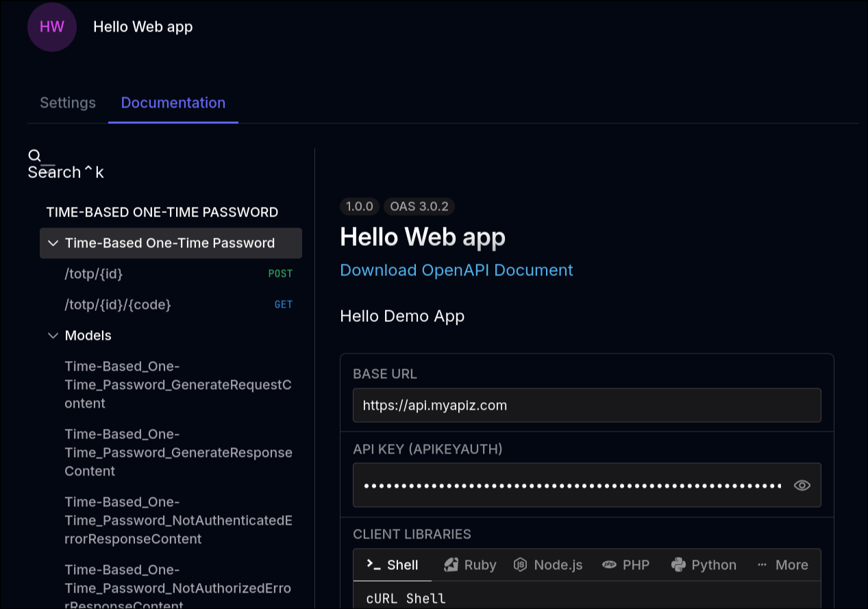Reveal the hidden API key
The height and width of the screenshot is (609, 868).
[x=802, y=485]
